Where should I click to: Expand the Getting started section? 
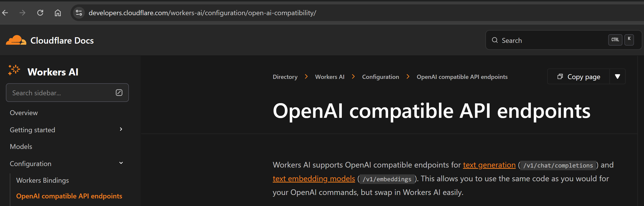121,129
